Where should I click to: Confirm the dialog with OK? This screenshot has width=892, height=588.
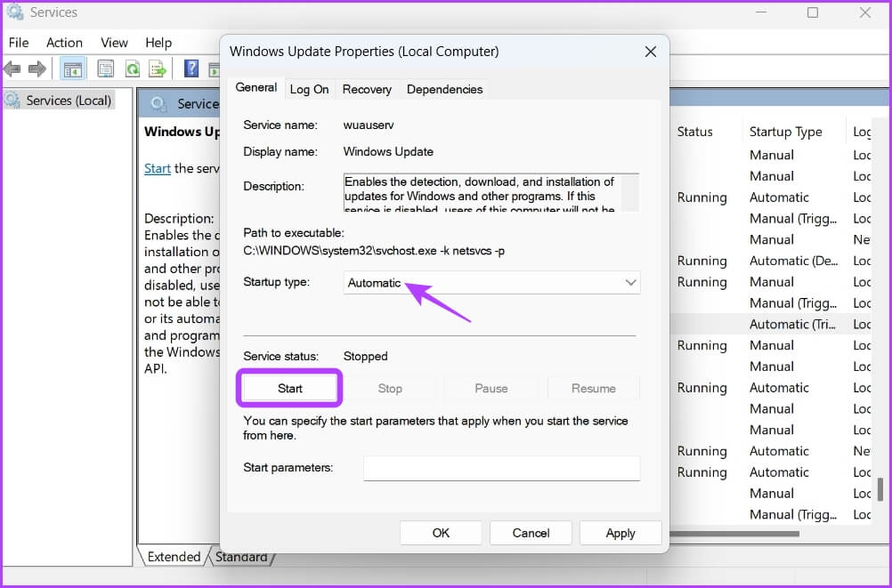coord(441,533)
